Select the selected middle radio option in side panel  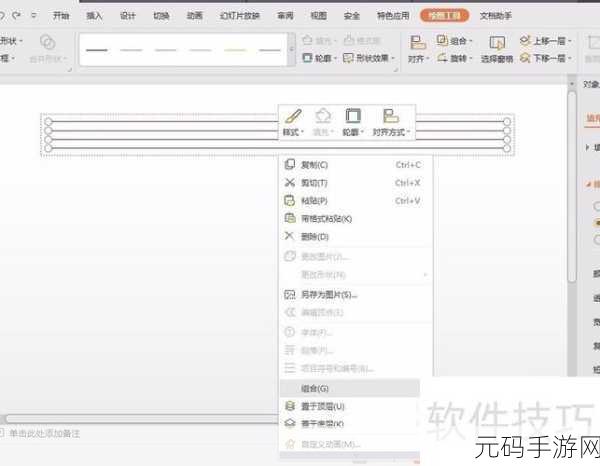pyautogui.click(x=596, y=223)
